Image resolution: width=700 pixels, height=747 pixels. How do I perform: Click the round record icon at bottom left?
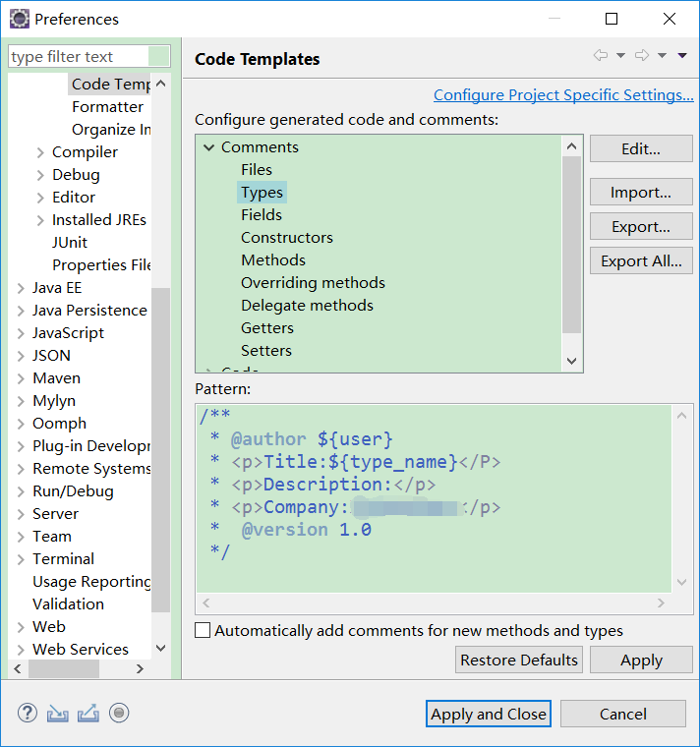point(119,713)
